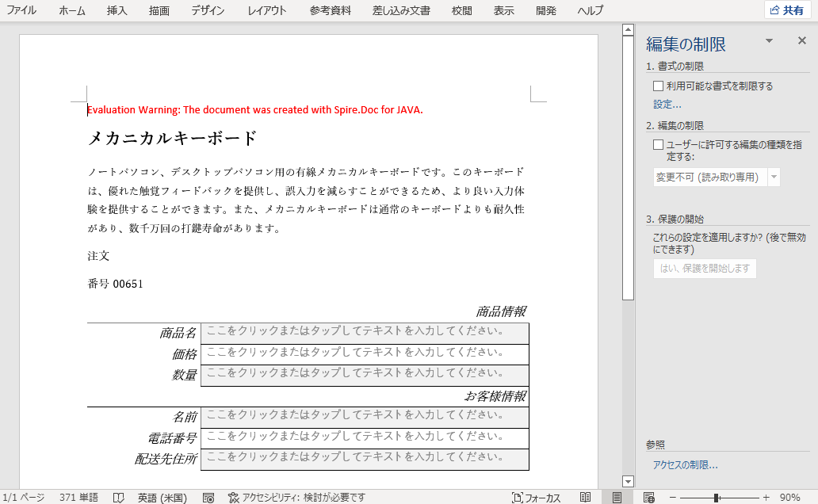The height and width of the screenshot is (504, 818).
Task: Switch to the 差し込み文書 ribbon tab
Action: [x=401, y=10]
